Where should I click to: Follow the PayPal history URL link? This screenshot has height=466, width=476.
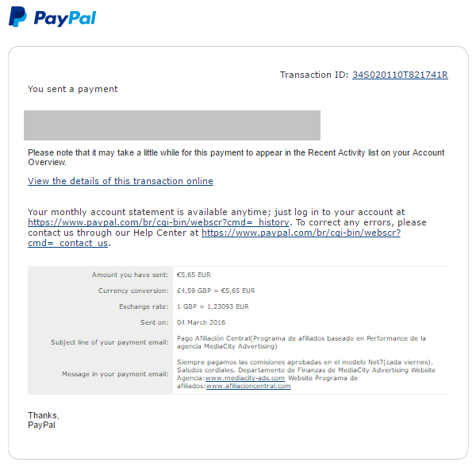(x=159, y=222)
